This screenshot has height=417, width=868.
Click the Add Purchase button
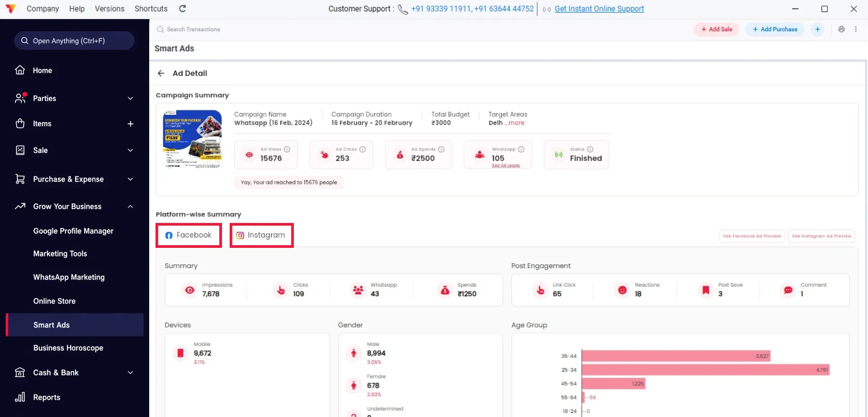pyautogui.click(x=775, y=29)
